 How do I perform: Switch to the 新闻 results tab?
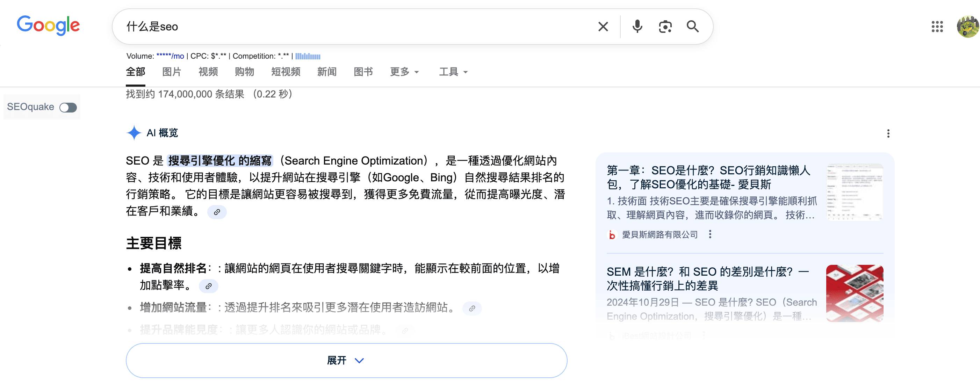click(326, 72)
